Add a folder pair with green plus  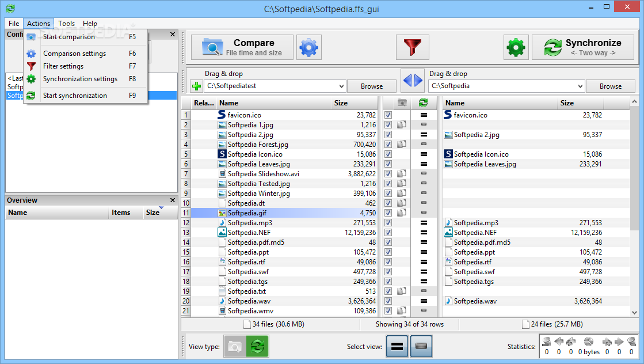point(197,86)
